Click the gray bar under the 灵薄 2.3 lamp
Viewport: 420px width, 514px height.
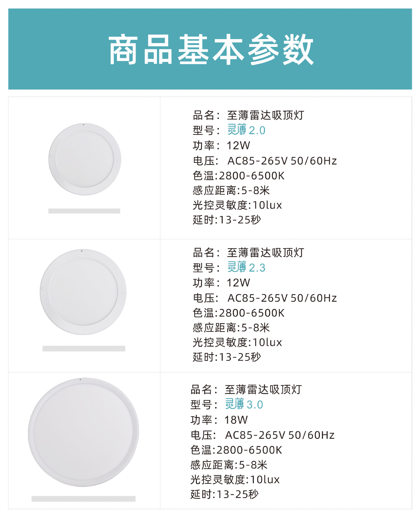[84, 348]
